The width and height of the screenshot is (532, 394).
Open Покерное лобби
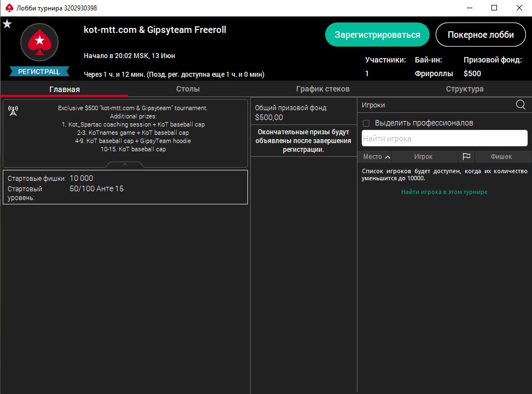click(x=481, y=35)
